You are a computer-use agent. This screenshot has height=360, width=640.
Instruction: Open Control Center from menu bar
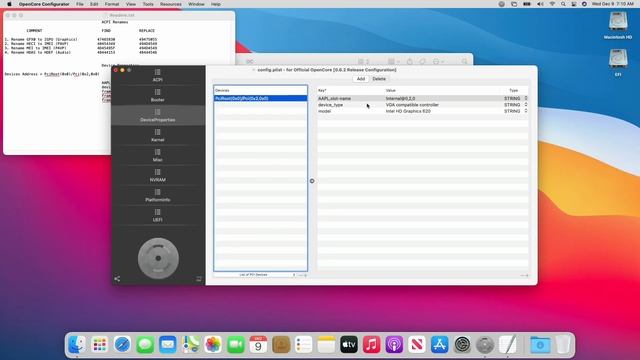click(x=574, y=4)
